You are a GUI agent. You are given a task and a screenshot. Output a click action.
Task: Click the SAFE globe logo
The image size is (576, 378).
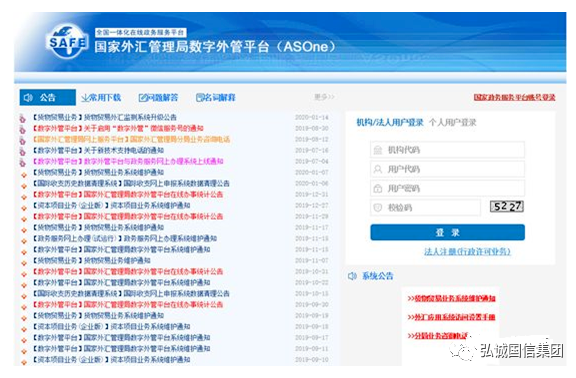(67, 41)
